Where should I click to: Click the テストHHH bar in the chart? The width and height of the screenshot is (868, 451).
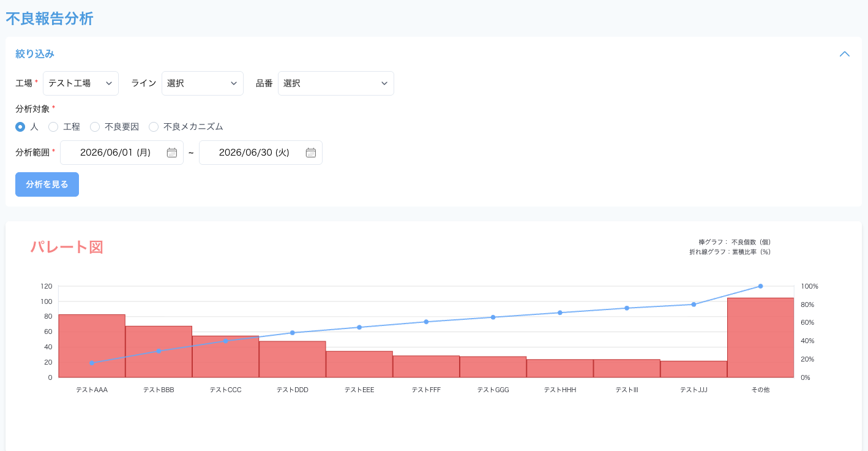click(x=560, y=368)
